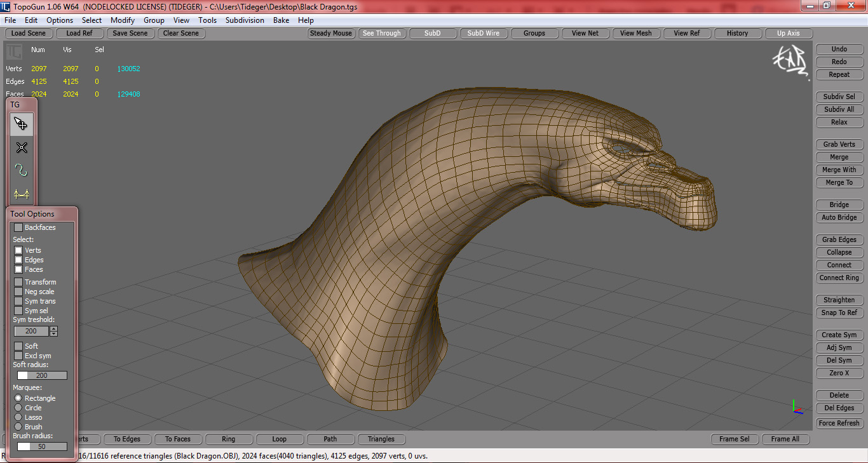Screen dimensions: 868x463
Task: Increase Sym threshold with up arrow
Action: point(53,329)
